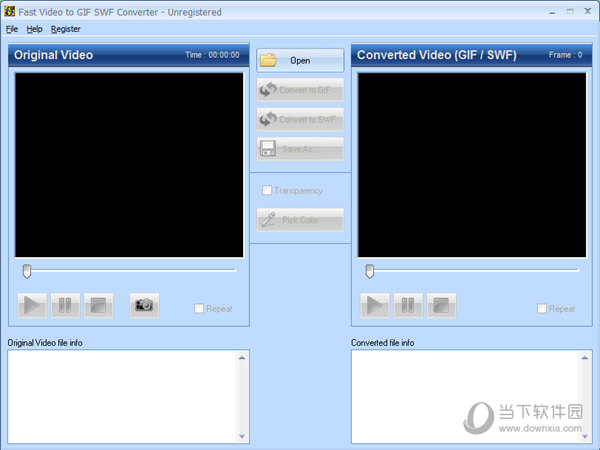
Task: Minimize the converter window
Action: 552,12
